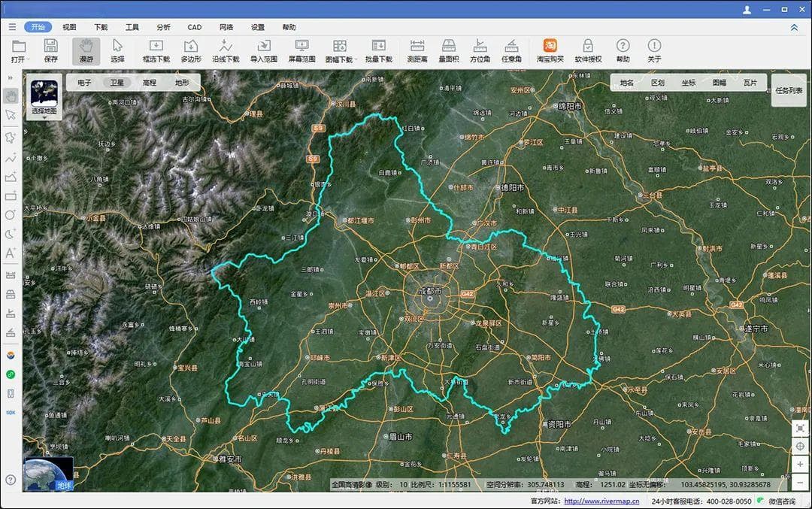Select the sidebar text annotation tool
Image resolution: width=812 pixels, height=509 pixels.
11,253
